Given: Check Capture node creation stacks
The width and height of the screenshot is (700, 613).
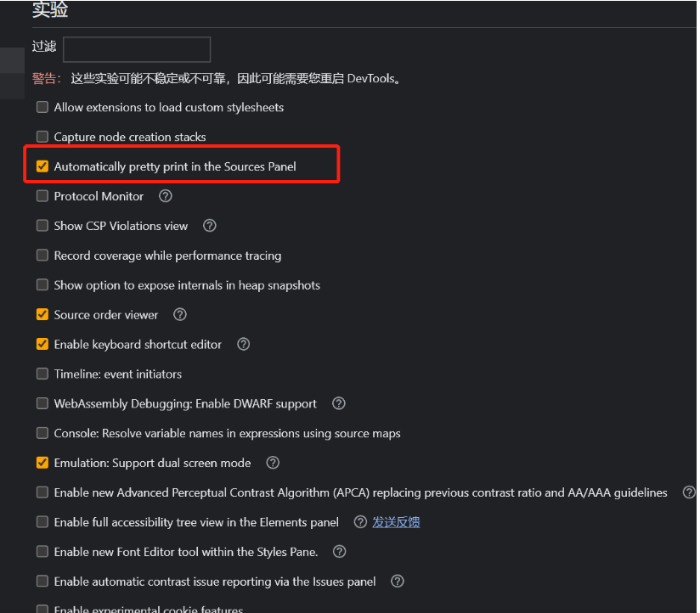Looking at the screenshot, I should 42,137.
